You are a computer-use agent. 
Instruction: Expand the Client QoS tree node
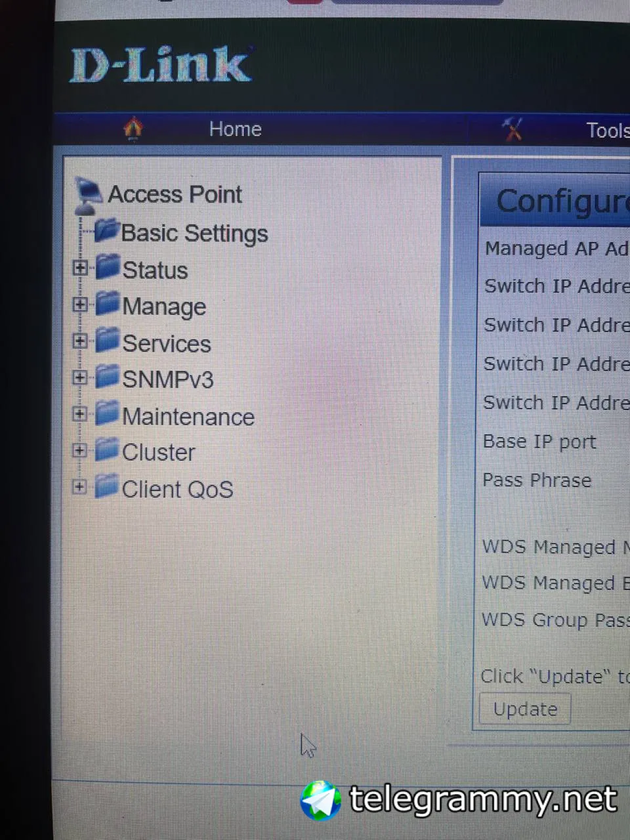80,487
